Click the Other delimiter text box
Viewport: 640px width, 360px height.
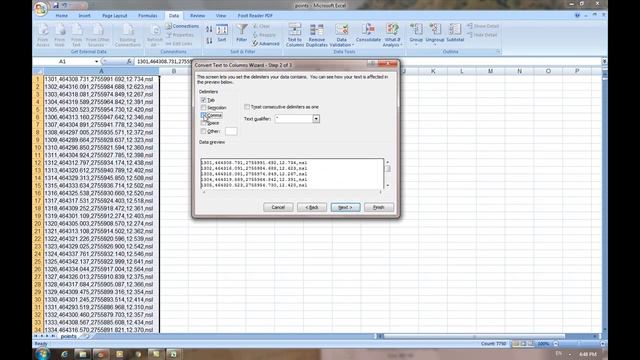pos(231,131)
